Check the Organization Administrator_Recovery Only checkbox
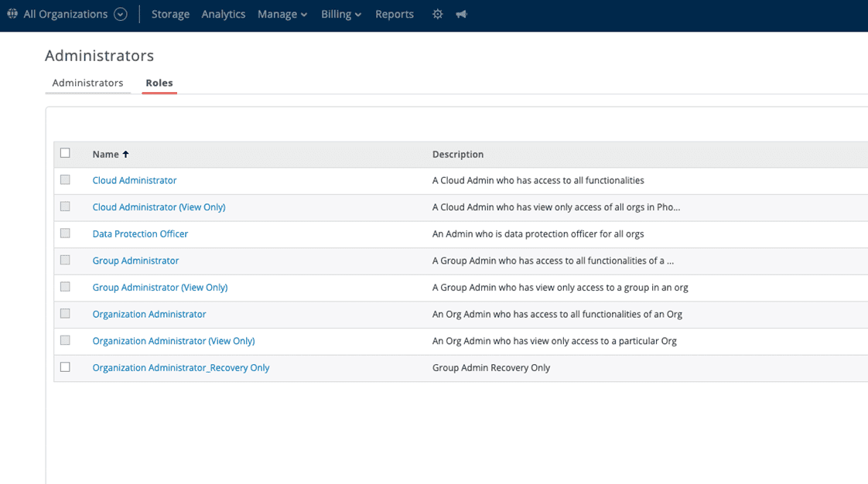The height and width of the screenshot is (484, 868). tap(65, 367)
